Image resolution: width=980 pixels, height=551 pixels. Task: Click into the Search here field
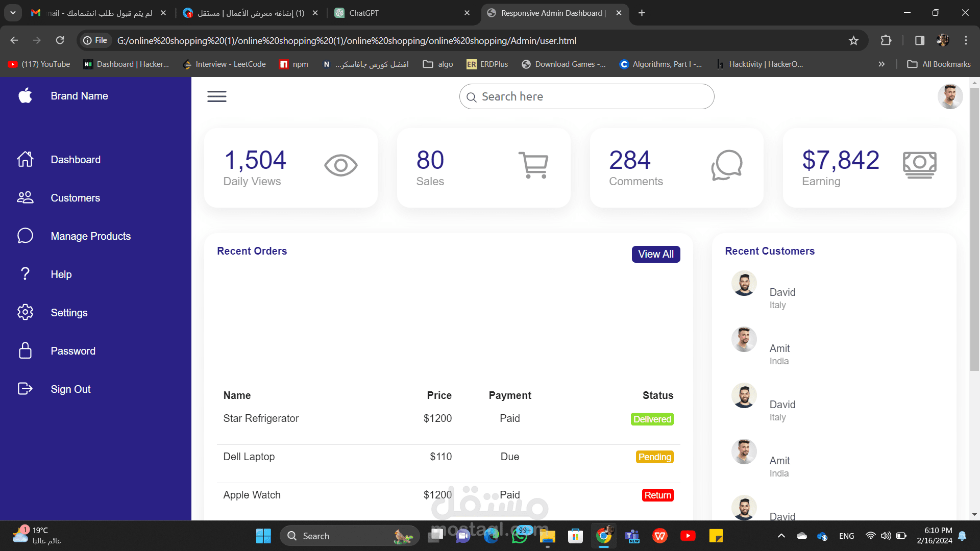coord(587,96)
